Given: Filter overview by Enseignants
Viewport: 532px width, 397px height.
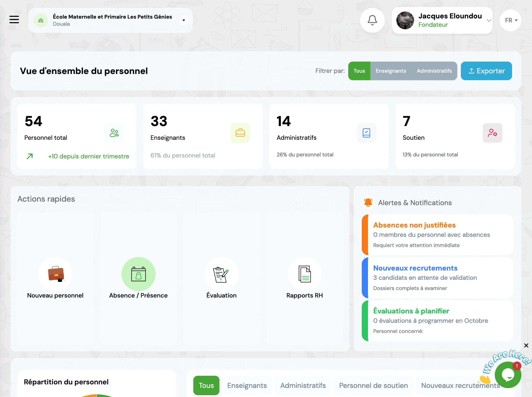Looking at the screenshot, I should click(x=391, y=71).
